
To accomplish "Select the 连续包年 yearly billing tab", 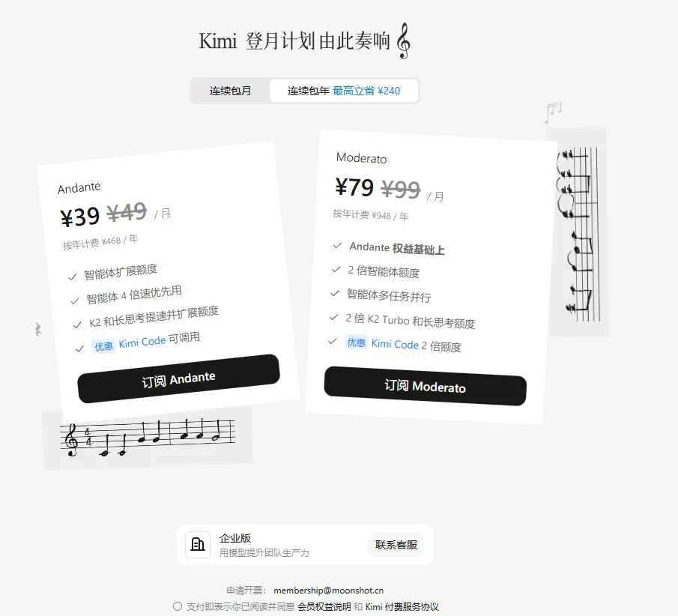I will point(344,91).
